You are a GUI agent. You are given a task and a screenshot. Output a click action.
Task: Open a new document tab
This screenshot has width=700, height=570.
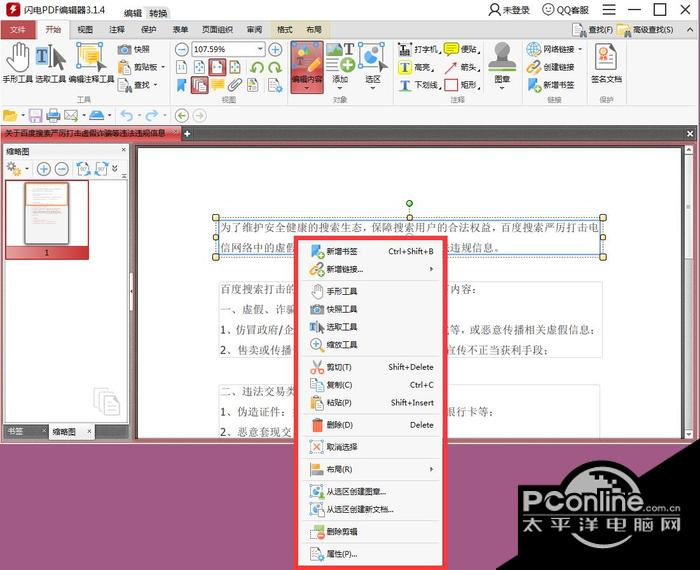(x=188, y=133)
